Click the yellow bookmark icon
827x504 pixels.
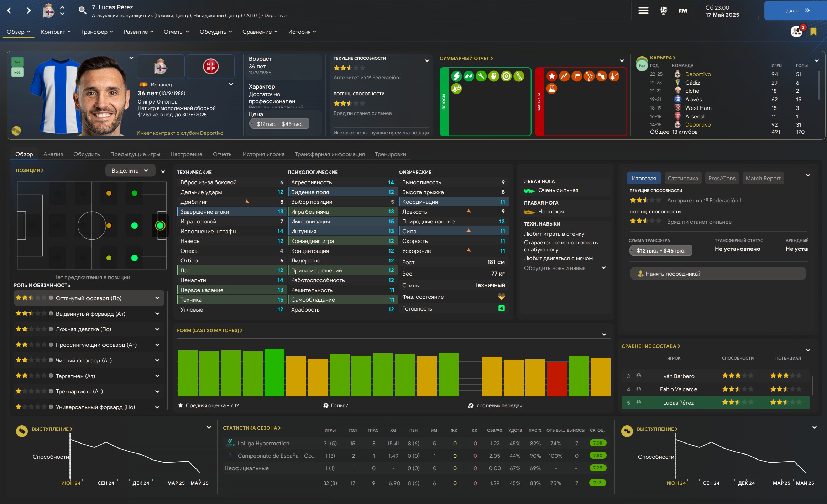813,32
